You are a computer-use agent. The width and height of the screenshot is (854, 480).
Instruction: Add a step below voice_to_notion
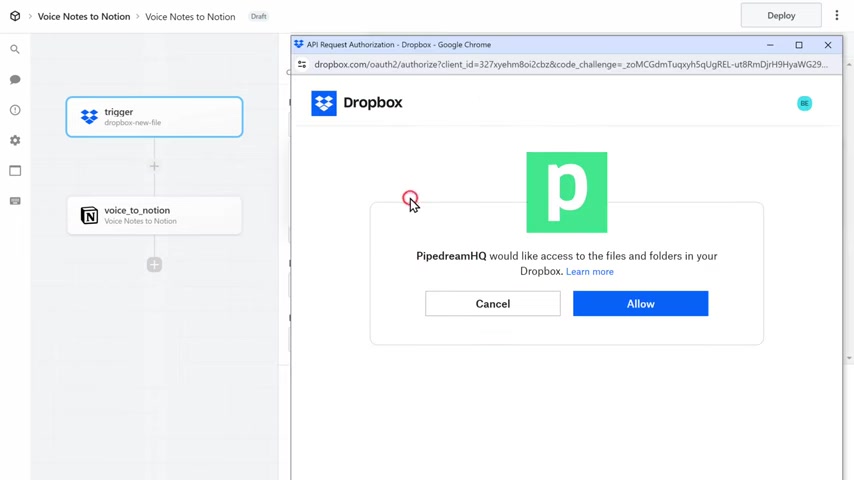pos(154,265)
